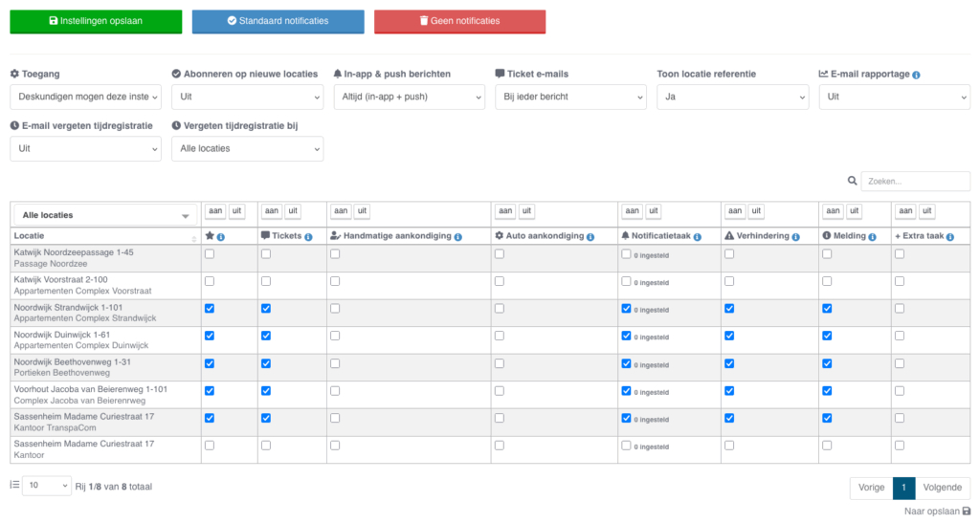The width and height of the screenshot is (980, 523).
Task: Enable Tickets checkbox for Katwijk Noordzeepassage 1-45
Action: tap(266, 254)
